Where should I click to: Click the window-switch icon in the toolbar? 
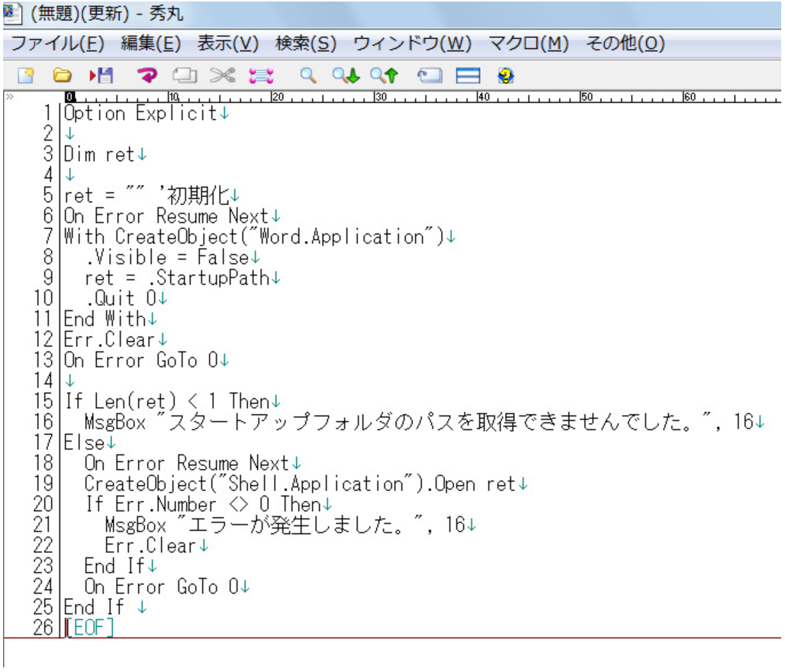pos(429,76)
